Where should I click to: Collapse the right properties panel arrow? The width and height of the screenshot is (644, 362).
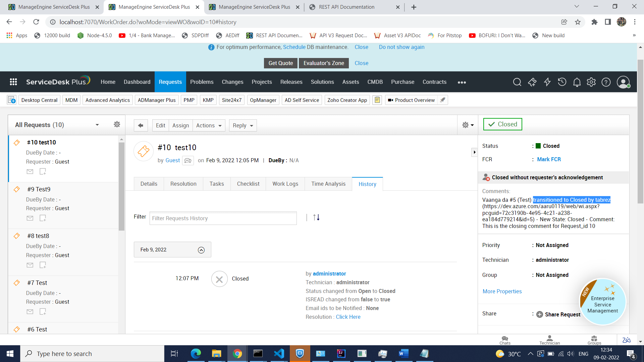click(474, 152)
